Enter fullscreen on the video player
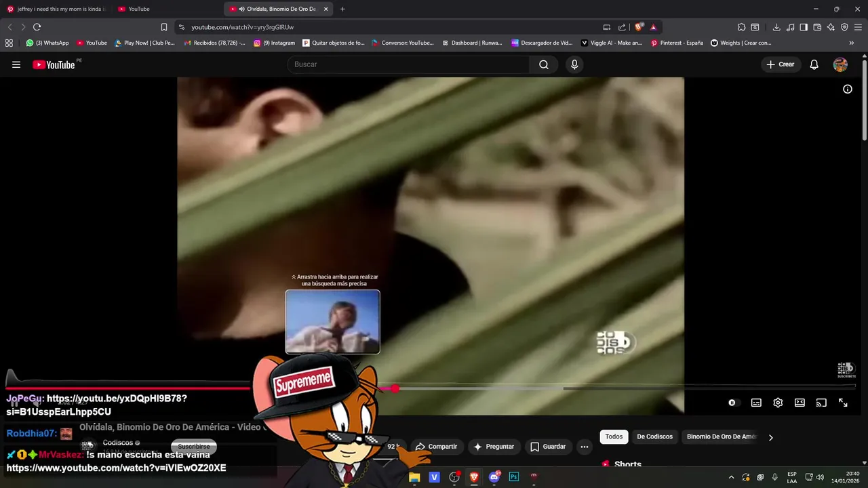Image resolution: width=868 pixels, height=488 pixels. (843, 403)
